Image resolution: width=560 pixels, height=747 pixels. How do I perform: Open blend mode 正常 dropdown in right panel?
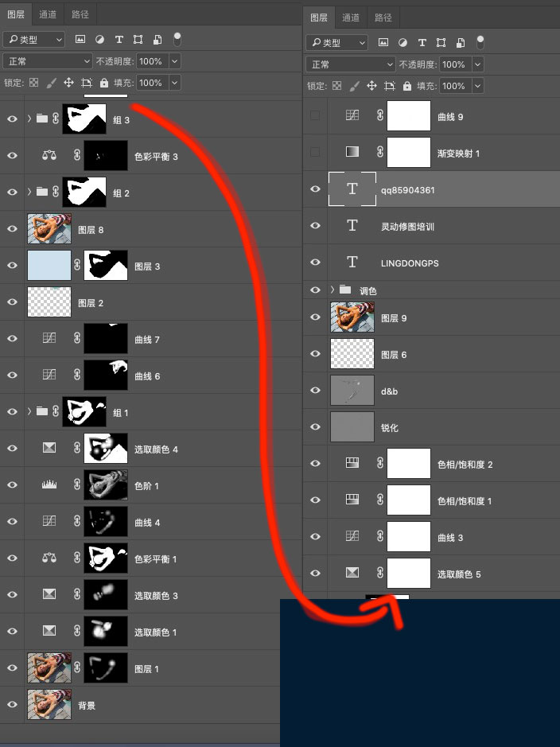point(350,64)
